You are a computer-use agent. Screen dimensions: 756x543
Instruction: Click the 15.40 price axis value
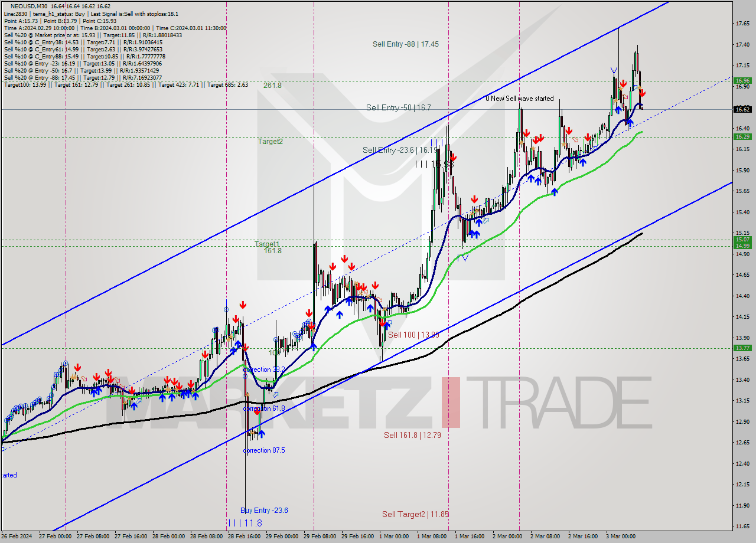coord(742,212)
